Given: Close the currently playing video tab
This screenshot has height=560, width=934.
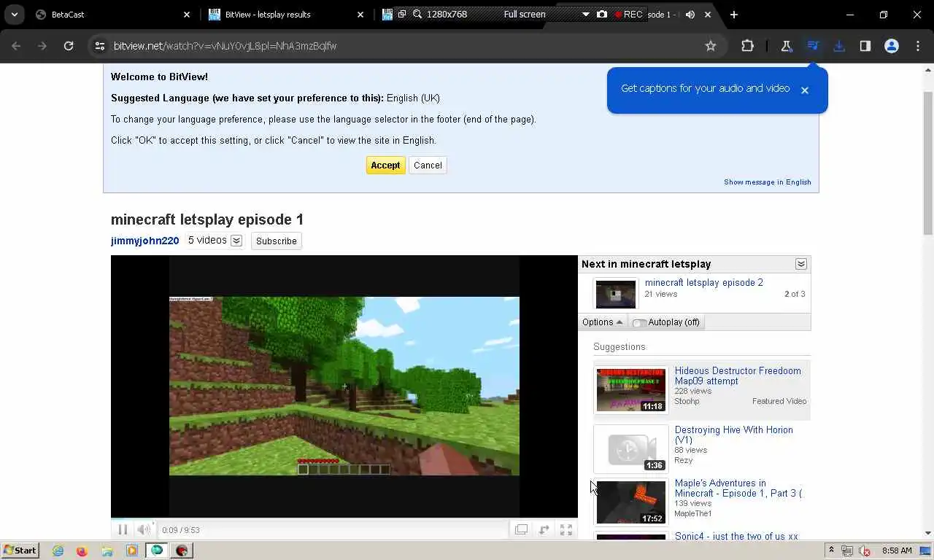Looking at the screenshot, I should pyautogui.click(x=708, y=15).
